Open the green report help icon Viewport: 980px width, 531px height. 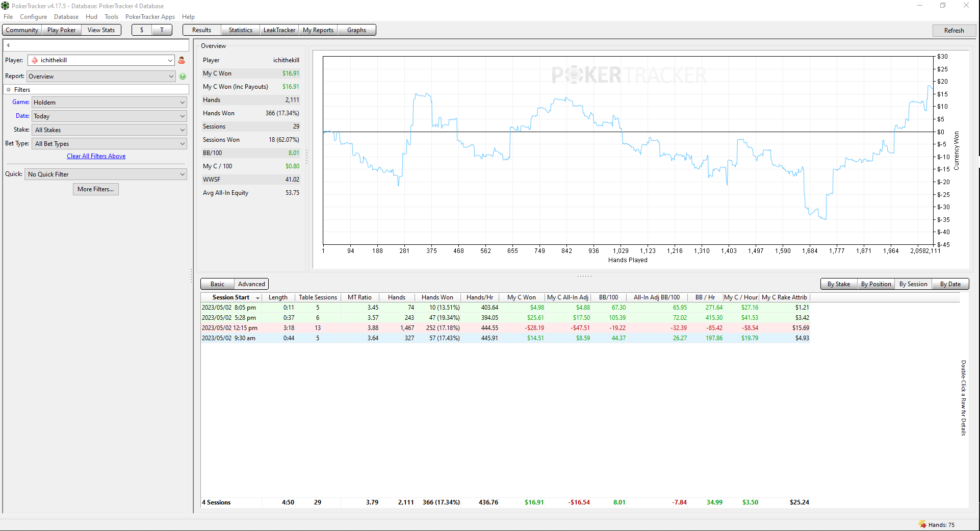[x=183, y=77]
